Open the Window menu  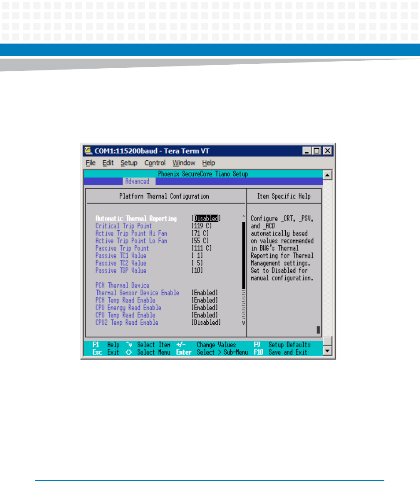184,163
